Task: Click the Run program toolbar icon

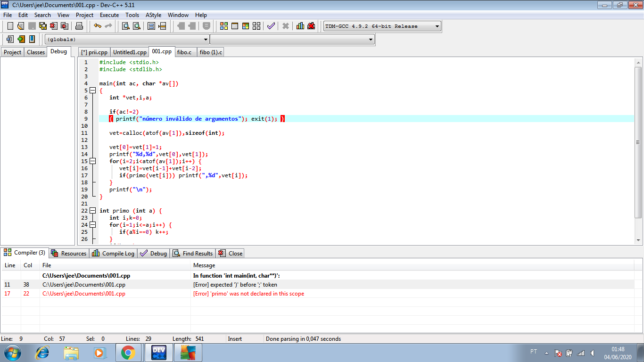Action: pyautogui.click(x=235, y=26)
